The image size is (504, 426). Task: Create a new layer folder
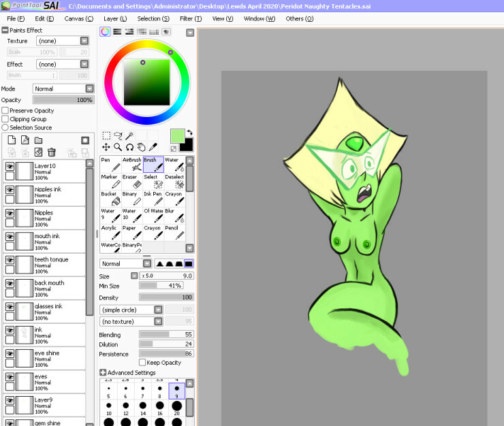(x=38, y=140)
